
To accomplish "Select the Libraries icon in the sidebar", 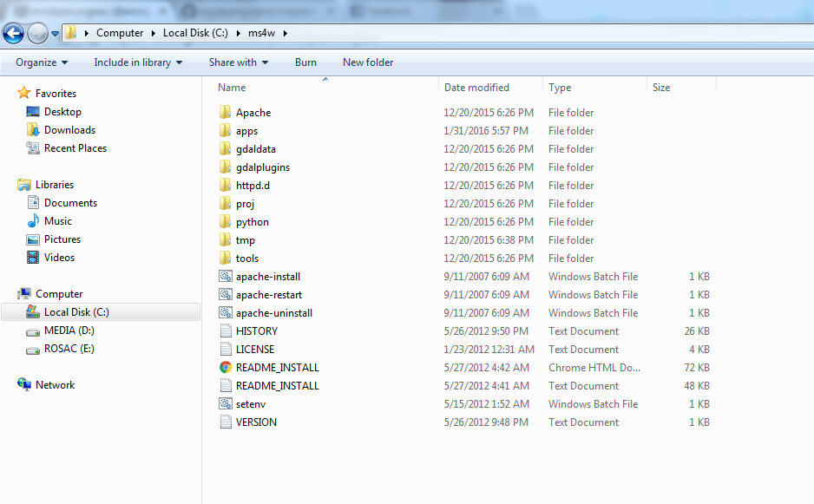I will [x=24, y=184].
